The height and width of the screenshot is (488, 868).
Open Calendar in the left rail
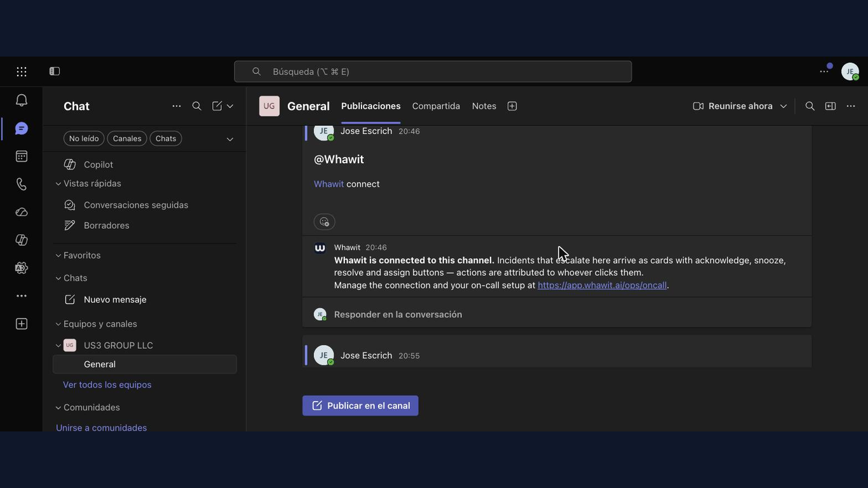pyautogui.click(x=22, y=156)
